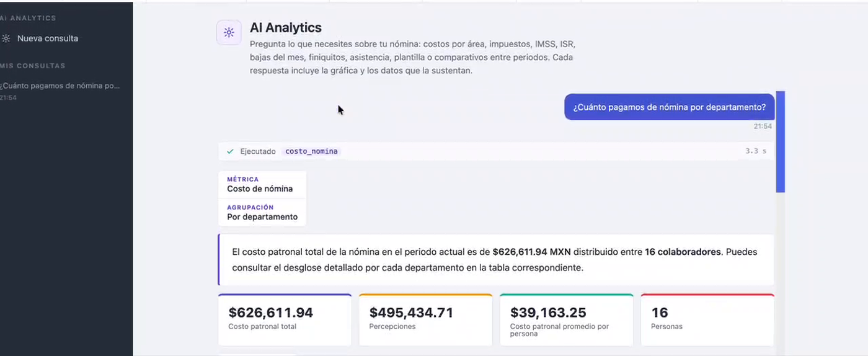Select the Percepciones $495,434.71 card
868x356 pixels.
pos(425,319)
